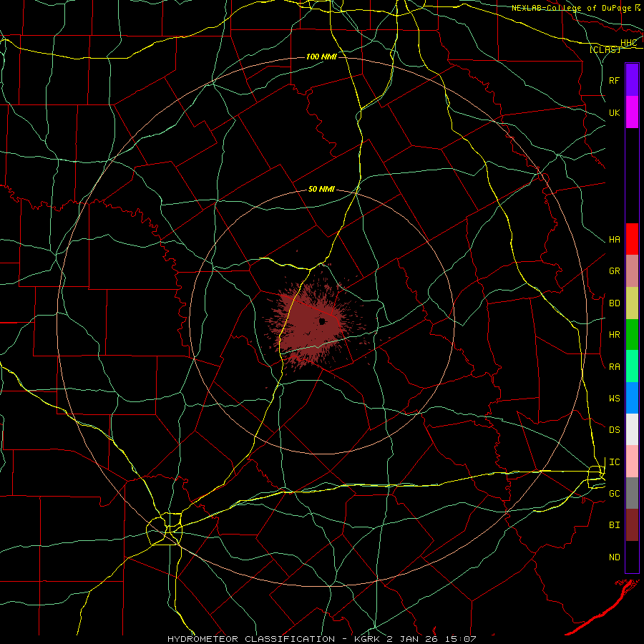Viewport: 644px width, 644px height.
Task: Click the WS legend label
Action: pyautogui.click(x=615, y=398)
